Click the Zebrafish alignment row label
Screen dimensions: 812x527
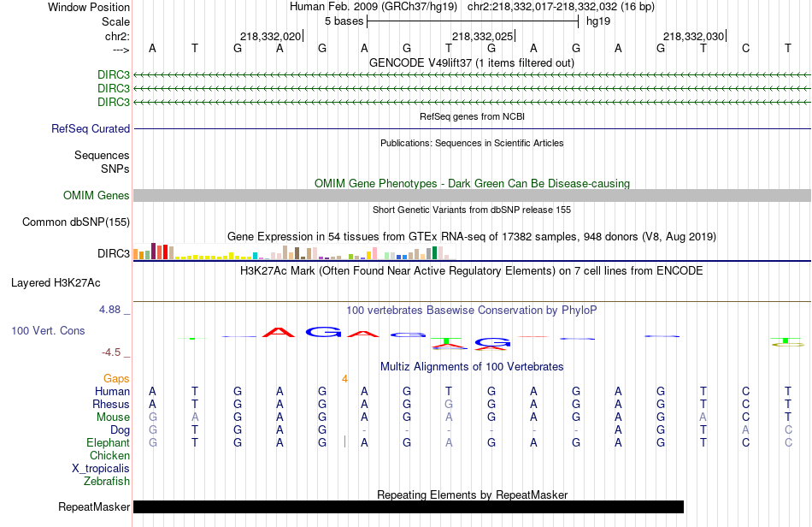107,482
